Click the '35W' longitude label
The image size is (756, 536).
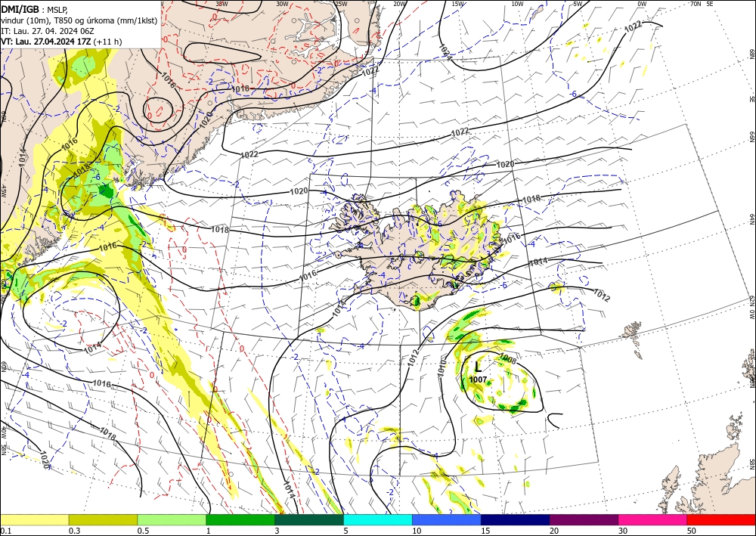point(222,3)
